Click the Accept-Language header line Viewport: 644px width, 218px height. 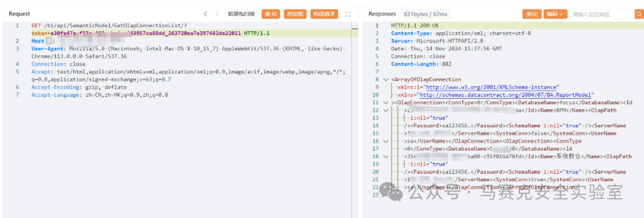point(100,94)
